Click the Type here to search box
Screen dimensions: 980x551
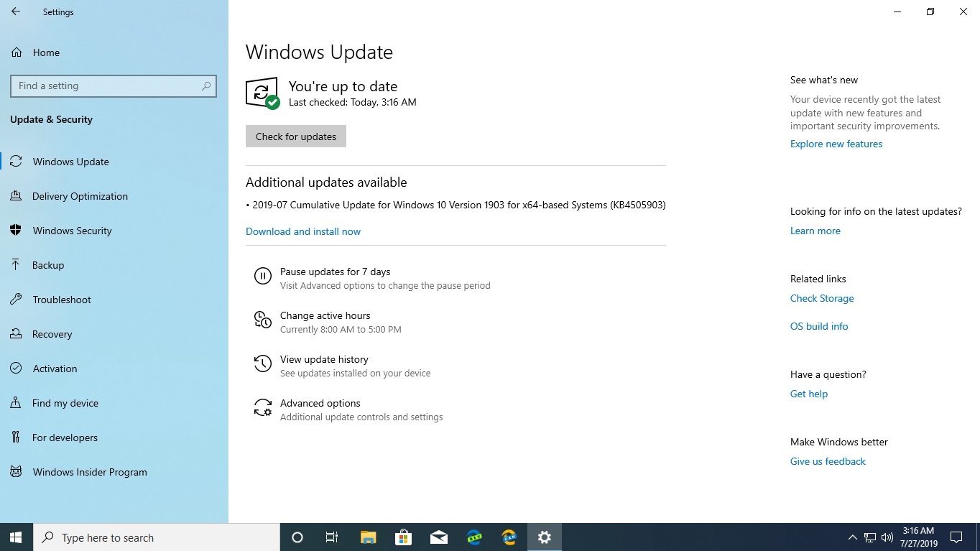pos(157,537)
